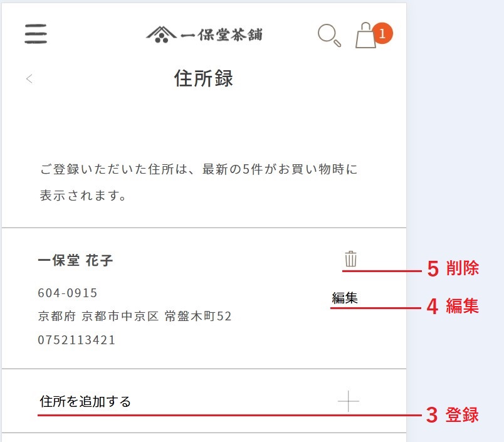Click the Ippodo Tea logo
Viewport: 504px width, 442px height.
204,34
